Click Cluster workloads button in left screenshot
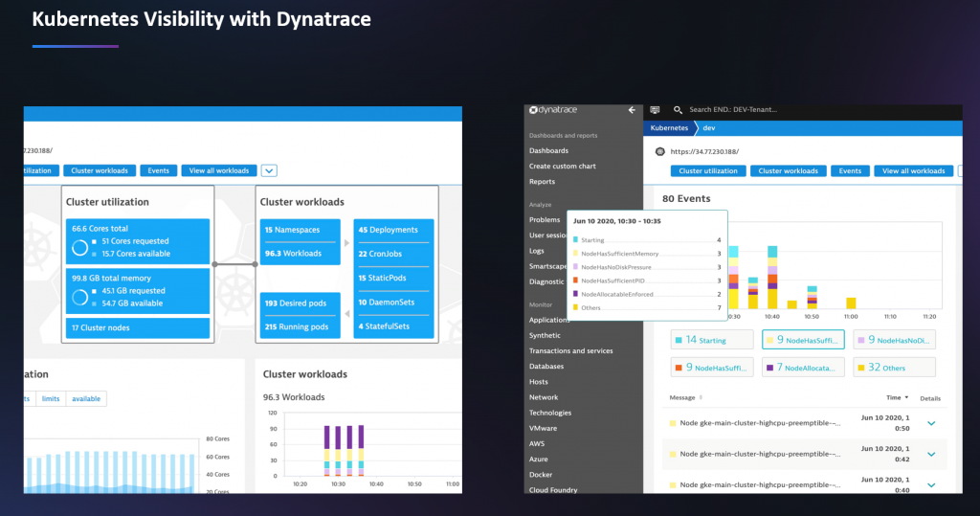This screenshot has width=980, height=516. [x=100, y=170]
